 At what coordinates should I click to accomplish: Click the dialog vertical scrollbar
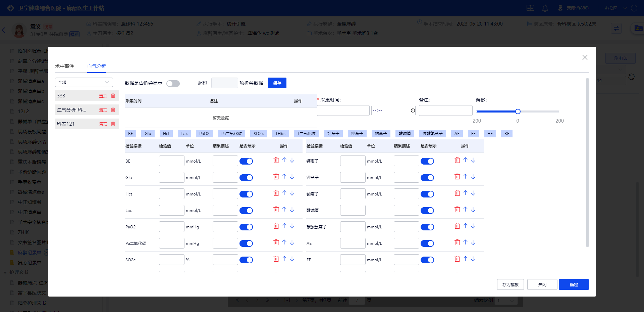click(x=587, y=163)
